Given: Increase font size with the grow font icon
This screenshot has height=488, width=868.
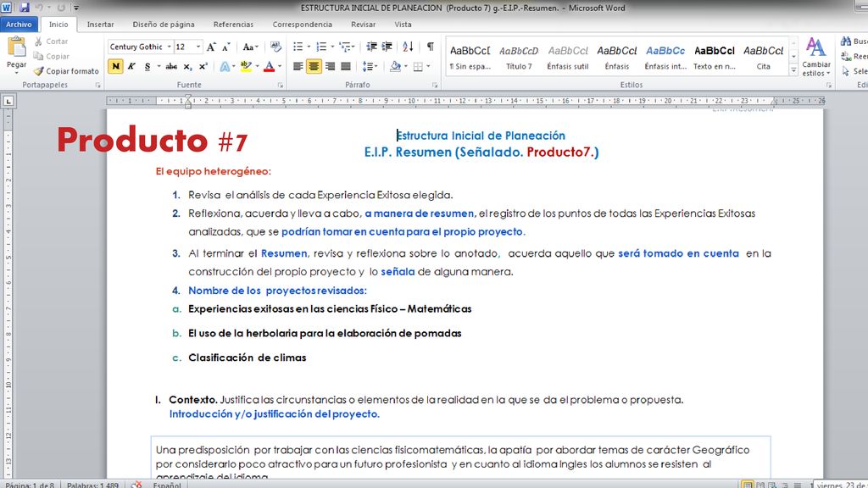Looking at the screenshot, I should pyautogui.click(x=211, y=47).
